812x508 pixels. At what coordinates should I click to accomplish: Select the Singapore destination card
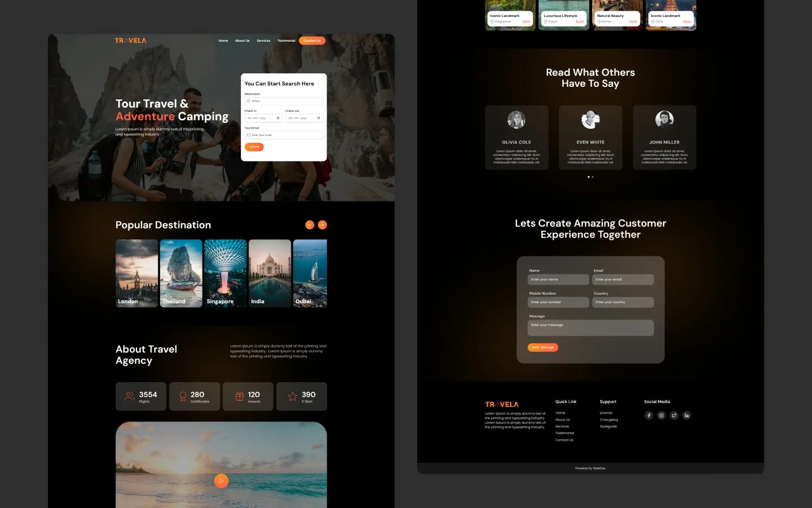point(225,273)
